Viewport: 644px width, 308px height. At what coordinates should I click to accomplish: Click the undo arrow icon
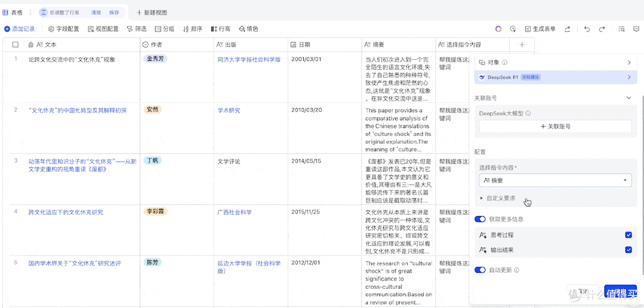587,29
